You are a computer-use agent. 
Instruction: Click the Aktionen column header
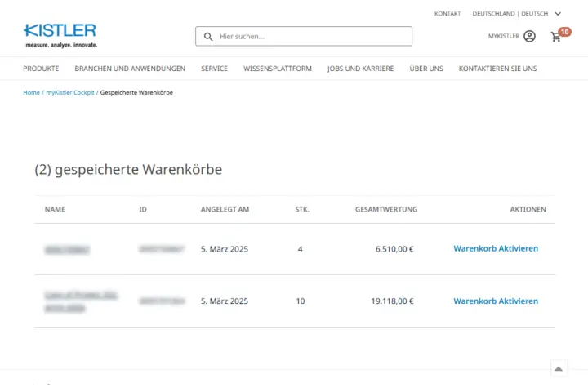[x=528, y=209]
